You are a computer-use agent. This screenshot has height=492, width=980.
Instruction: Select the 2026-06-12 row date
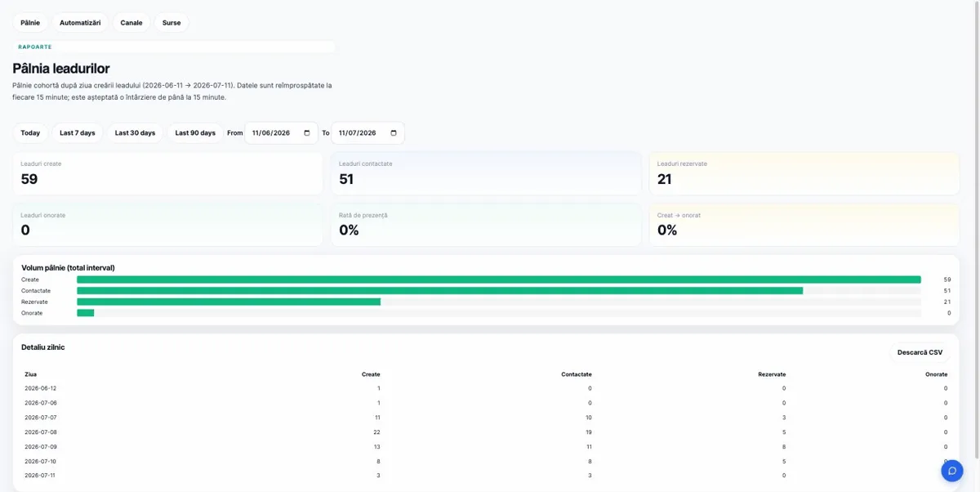41,388
